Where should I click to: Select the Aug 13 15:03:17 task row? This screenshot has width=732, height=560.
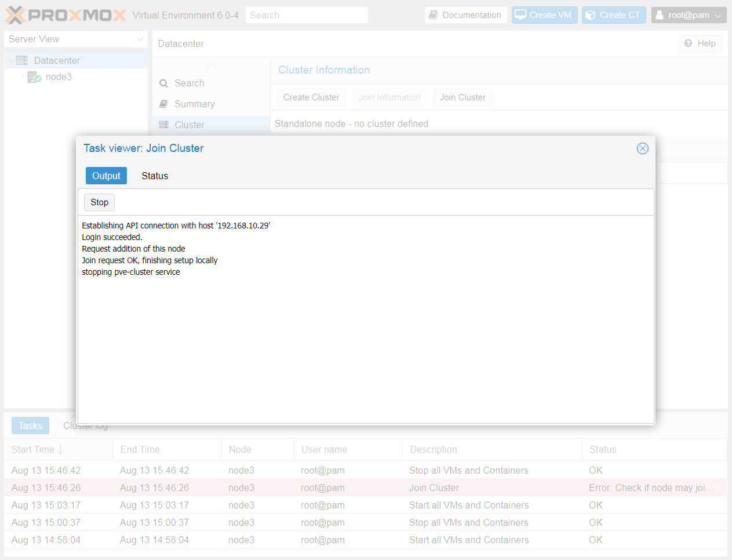tap(366, 505)
